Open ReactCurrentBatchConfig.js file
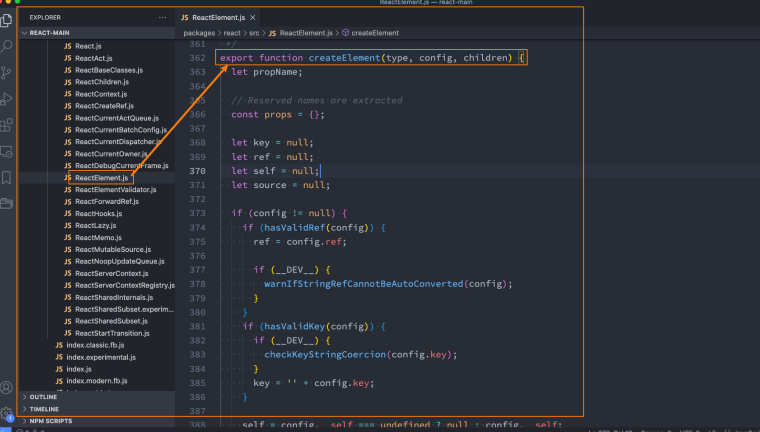 (x=121, y=130)
